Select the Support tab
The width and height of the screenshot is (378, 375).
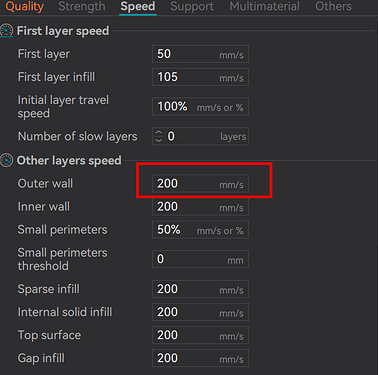(192, 6)
